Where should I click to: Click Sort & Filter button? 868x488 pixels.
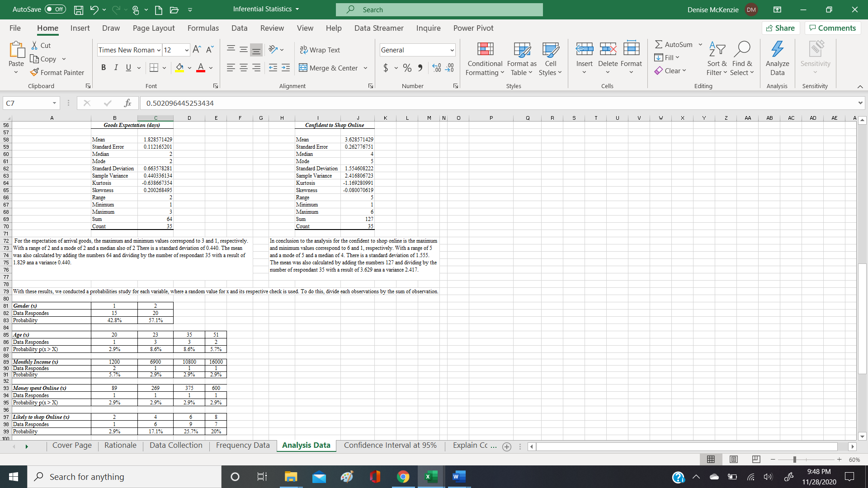click(x=717, y=59)
